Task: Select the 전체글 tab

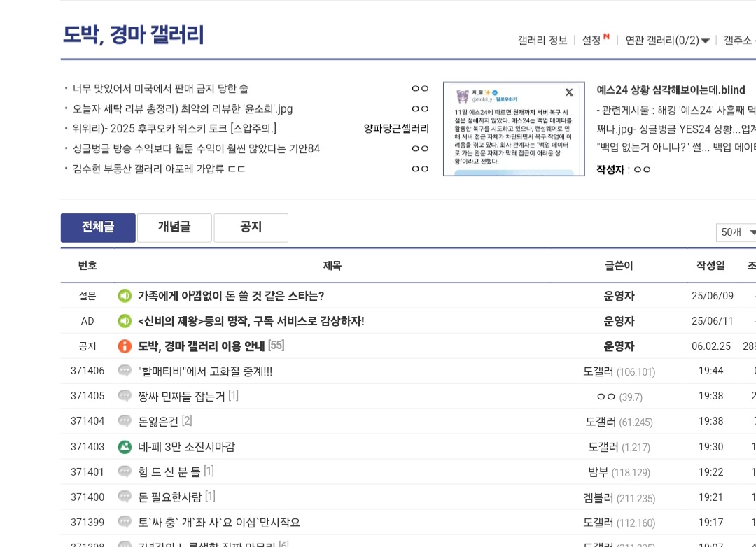Action: click(x=98, y=227)
